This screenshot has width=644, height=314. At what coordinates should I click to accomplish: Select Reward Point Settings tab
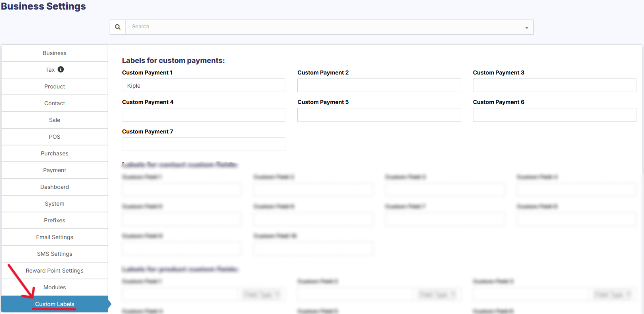coord(55,271)
